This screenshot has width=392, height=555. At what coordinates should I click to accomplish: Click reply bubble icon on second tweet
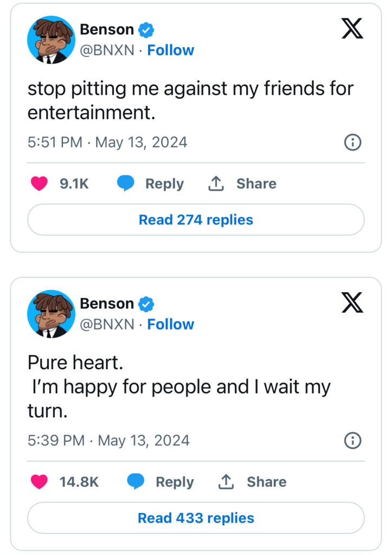click(x=136, y=482)
